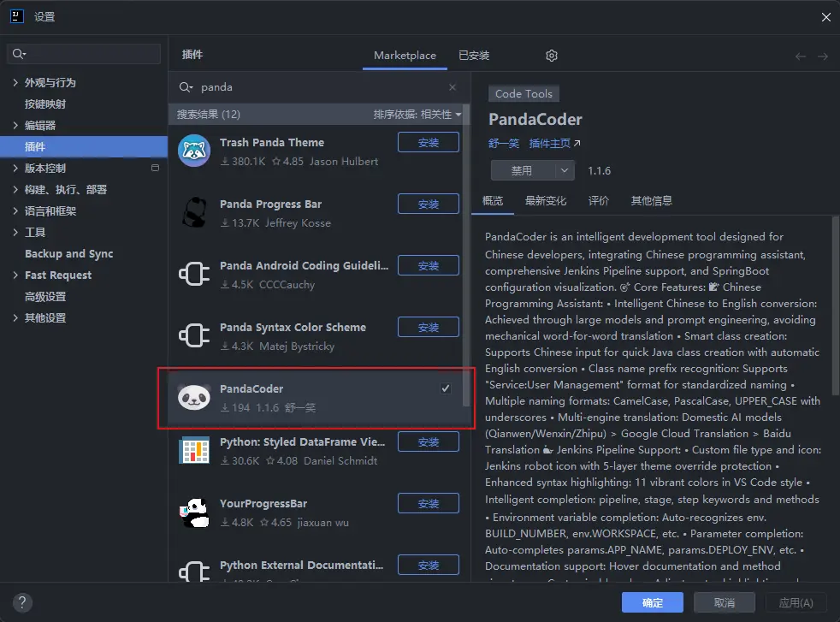Install Panda Progress Bar plugin
The height and width of the screenshot is (622, 840).
(428, 204)
